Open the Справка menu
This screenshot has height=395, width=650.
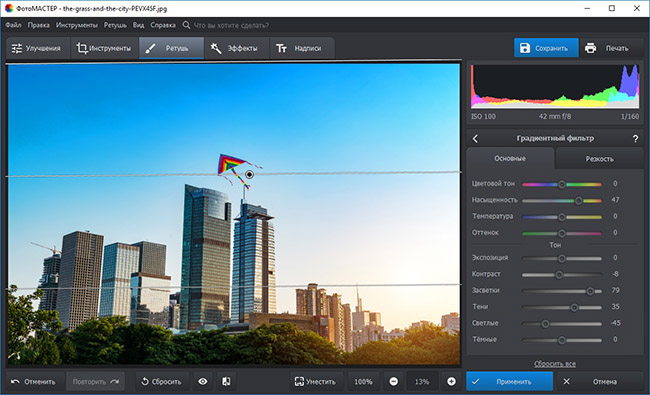(163, 25)
